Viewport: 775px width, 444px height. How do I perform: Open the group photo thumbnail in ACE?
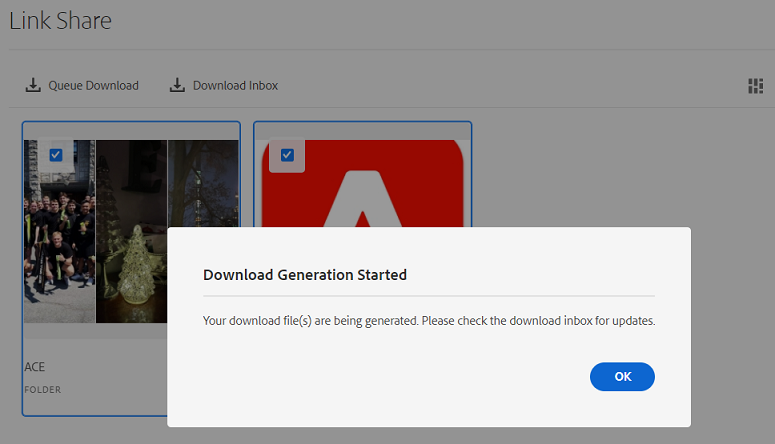(x=59, y=231)
